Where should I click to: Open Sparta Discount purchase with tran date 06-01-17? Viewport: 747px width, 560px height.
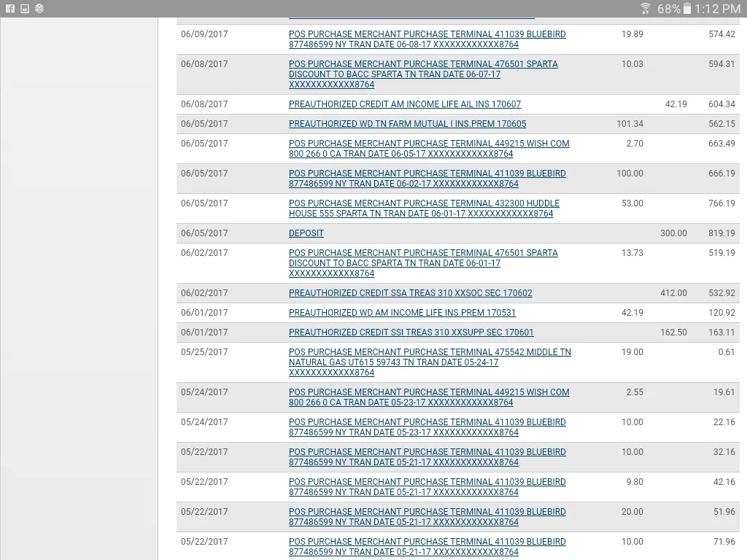coord(423,262)
